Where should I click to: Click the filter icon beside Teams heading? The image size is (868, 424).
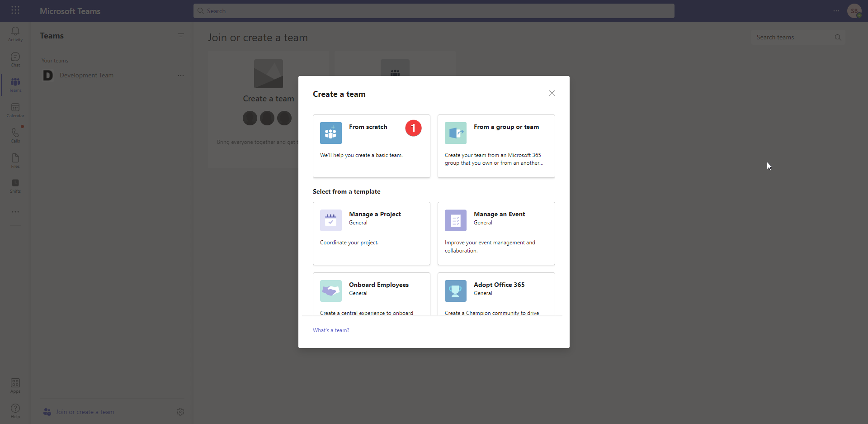tap(181, 35)
